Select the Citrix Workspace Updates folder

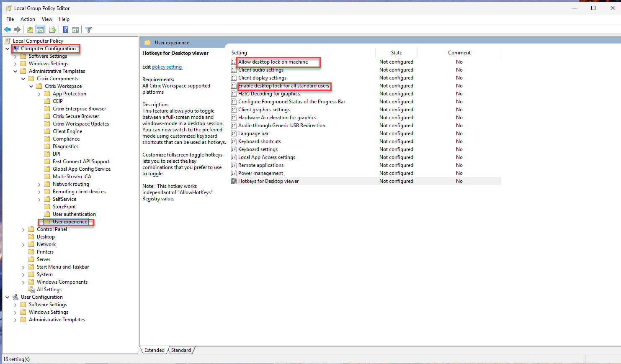[81, 124]
